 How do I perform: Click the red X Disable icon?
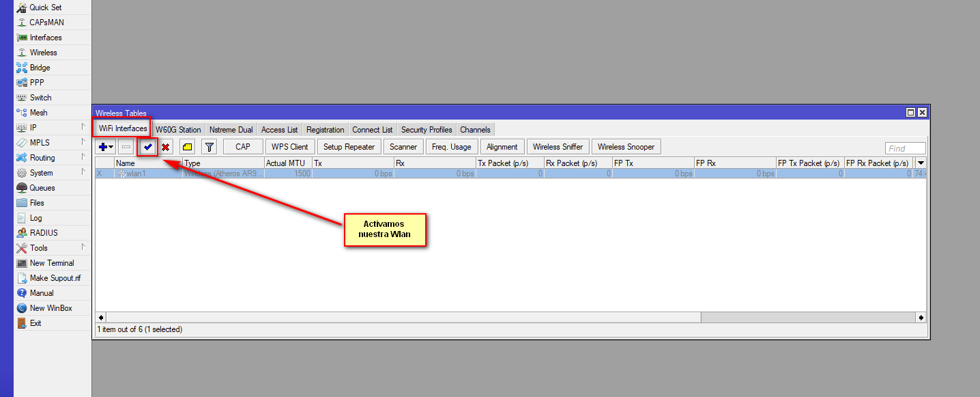[165, 147]
